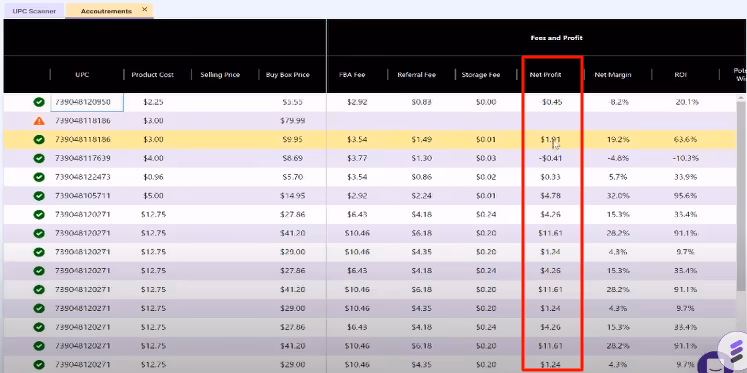The width and height of the screenshot is (747, 373).
Task: Click the scrollbar up arrow
Action: click(x=741, y=98)
